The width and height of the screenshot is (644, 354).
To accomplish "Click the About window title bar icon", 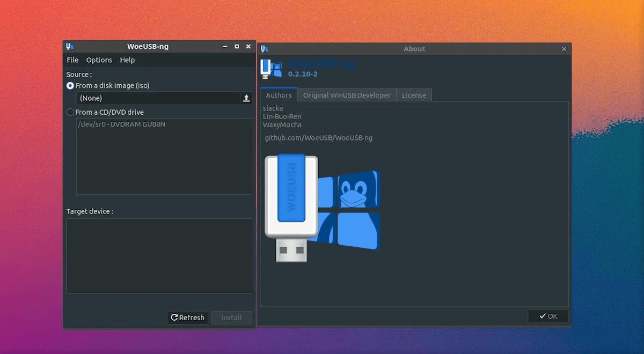I will coord(264,49).
